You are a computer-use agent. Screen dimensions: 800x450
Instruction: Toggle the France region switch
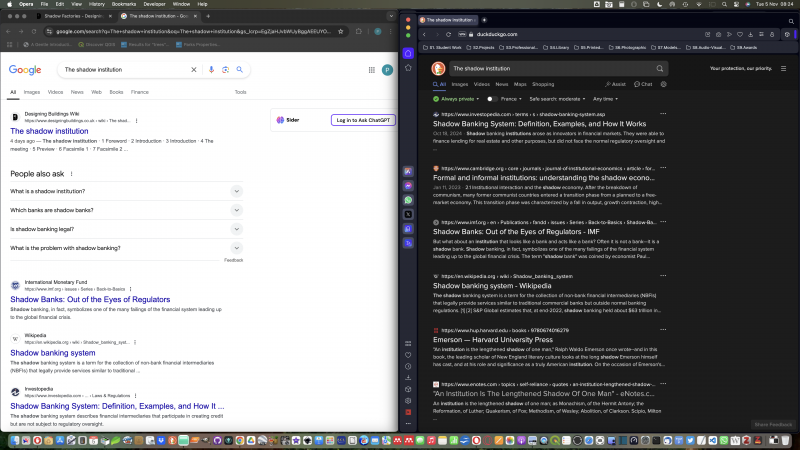(491, 99)
